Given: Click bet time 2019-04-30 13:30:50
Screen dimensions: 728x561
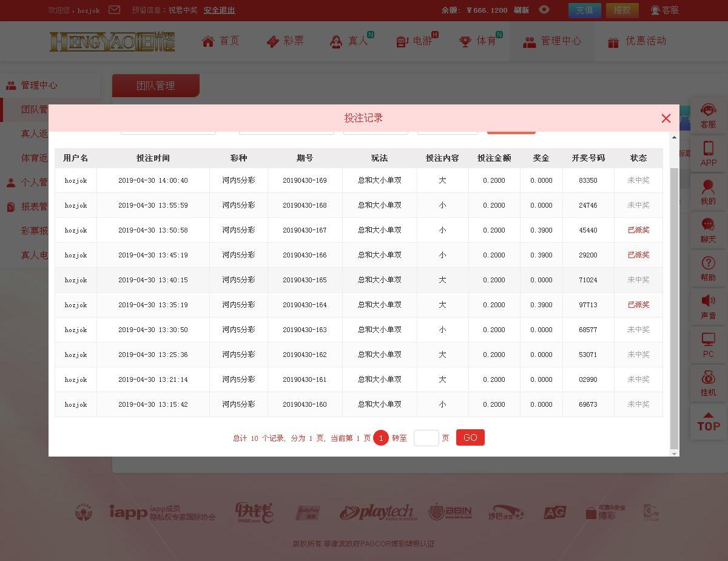Looking at the screenshot, I should click(153, 330).
